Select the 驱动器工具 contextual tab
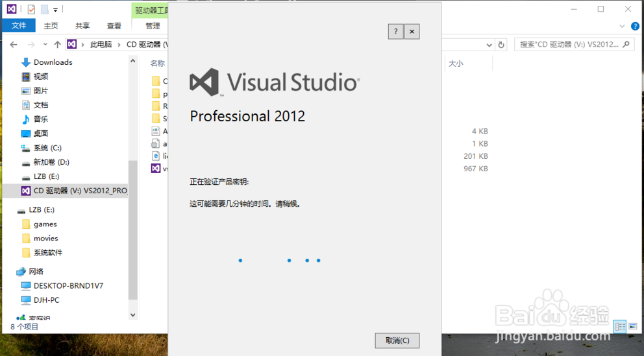Image resolution: width=644 pixels, height=356 pixels. (x=151, y=10)
